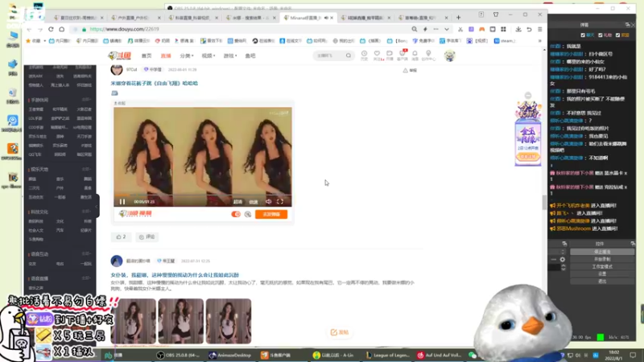Open the user avatar in Douyu header
This screenshot has width=644, height=362.
450,56
